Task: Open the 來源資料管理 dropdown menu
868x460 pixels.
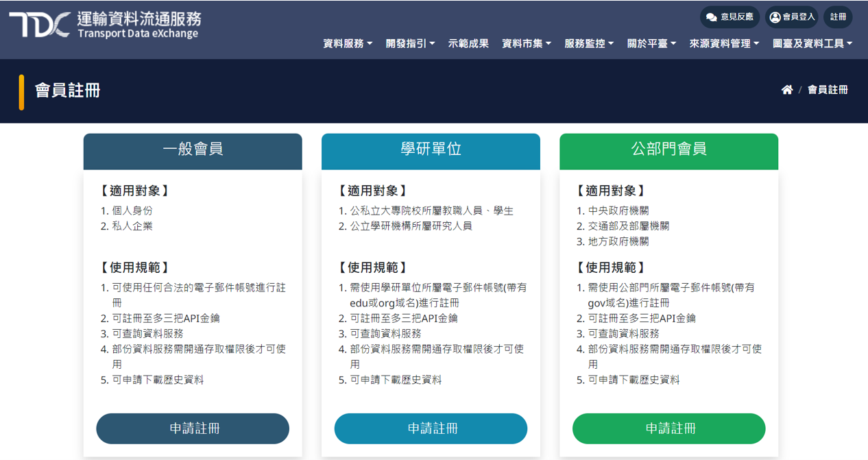Action: click(x=724, y=43)
